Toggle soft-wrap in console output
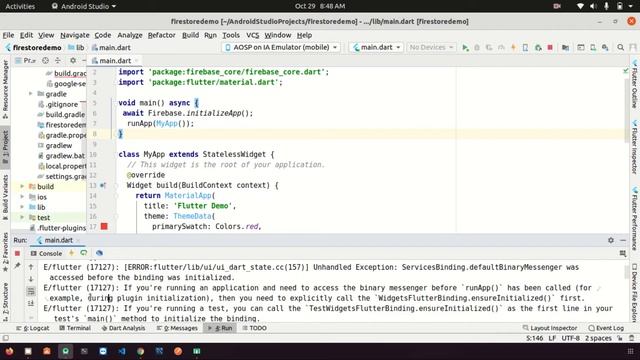Image resolution: width=640 pixels, height=360 pixels. 31,291
